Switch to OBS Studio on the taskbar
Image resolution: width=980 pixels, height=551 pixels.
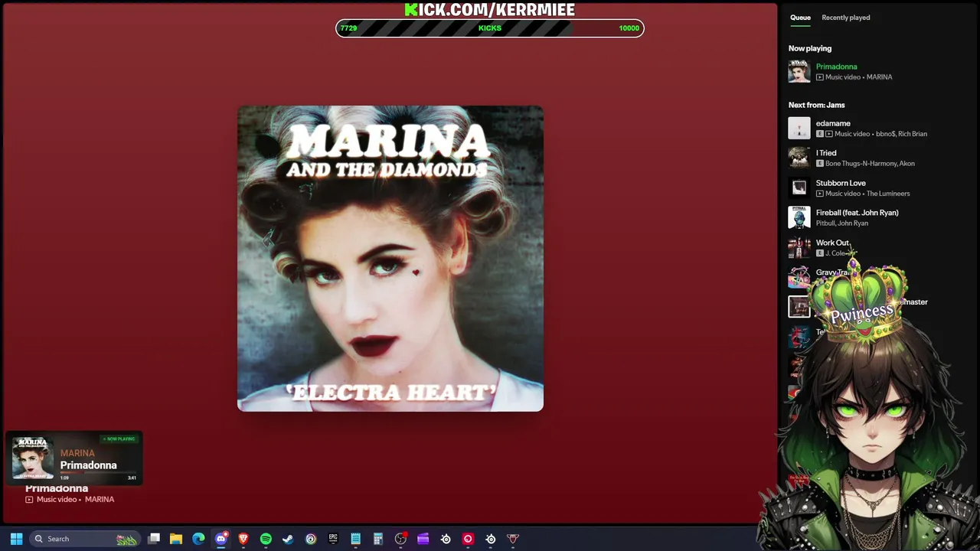pyautogui.click(x=400, y=539)
